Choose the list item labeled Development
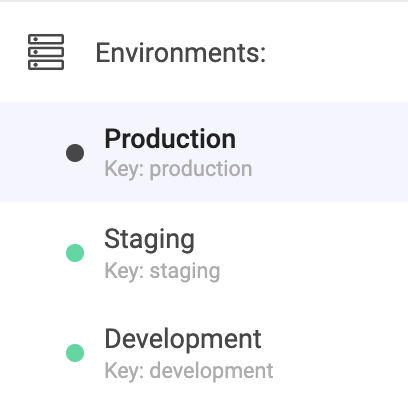408x404 pixels. coord(204,353)
